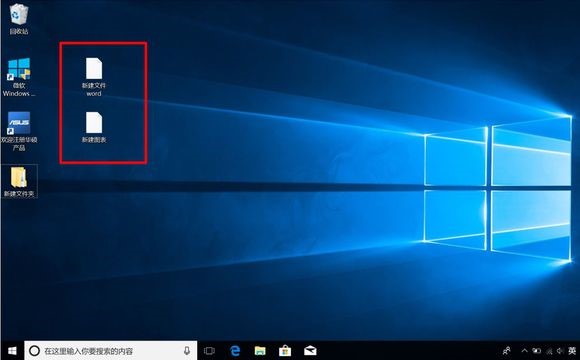Viewport: 580px width, 360px height.
Task: Open the People icon in taskbar
Action: tap(506, 350)
